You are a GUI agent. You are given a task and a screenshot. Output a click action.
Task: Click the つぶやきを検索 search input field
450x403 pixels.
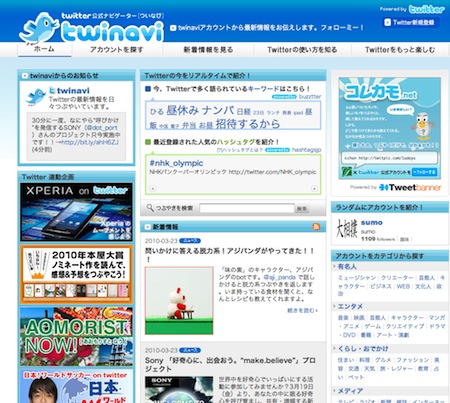coord(247,208)
